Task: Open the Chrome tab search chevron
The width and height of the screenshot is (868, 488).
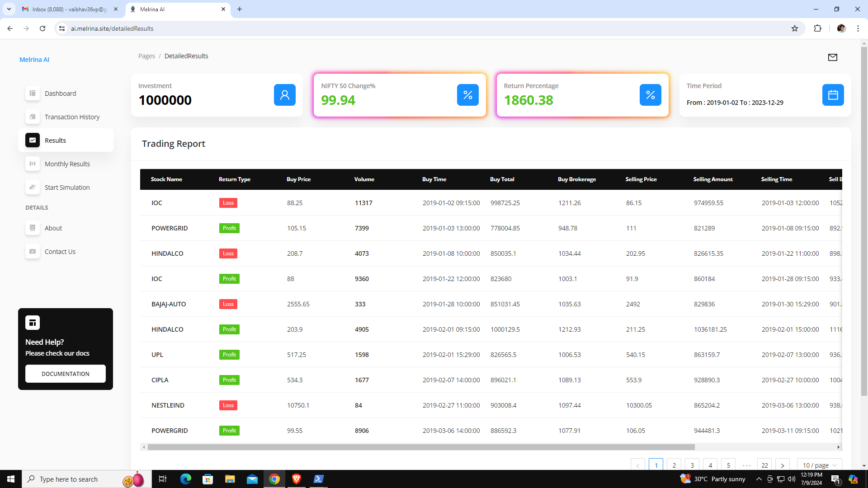Action: pyautogui.click(x=9, y=9)
